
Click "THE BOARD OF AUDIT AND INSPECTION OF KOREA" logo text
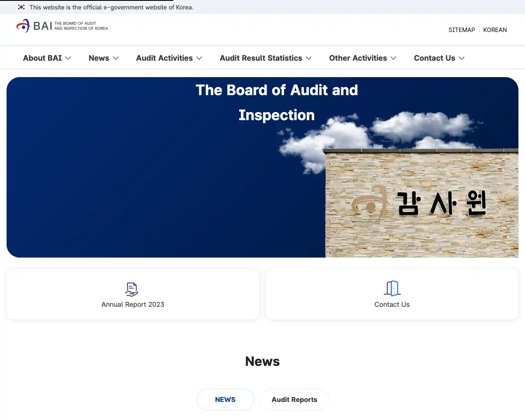click(81, 26)
